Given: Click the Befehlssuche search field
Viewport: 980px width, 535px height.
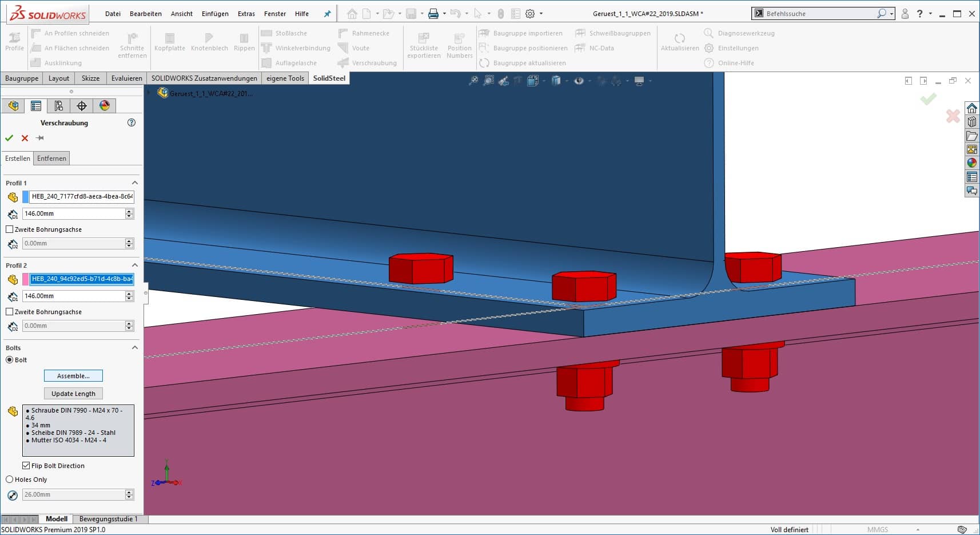Looking at the screenshot, I should (x=820, y=14).
